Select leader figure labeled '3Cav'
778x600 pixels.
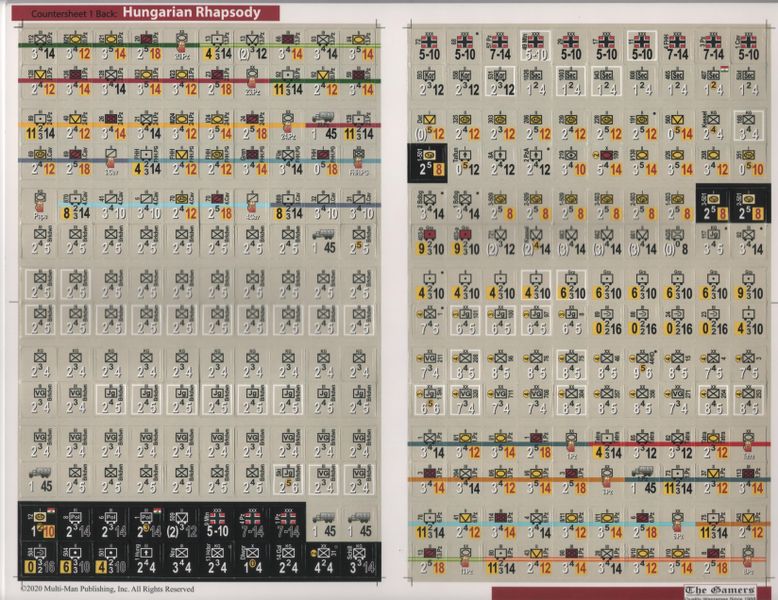111,161
